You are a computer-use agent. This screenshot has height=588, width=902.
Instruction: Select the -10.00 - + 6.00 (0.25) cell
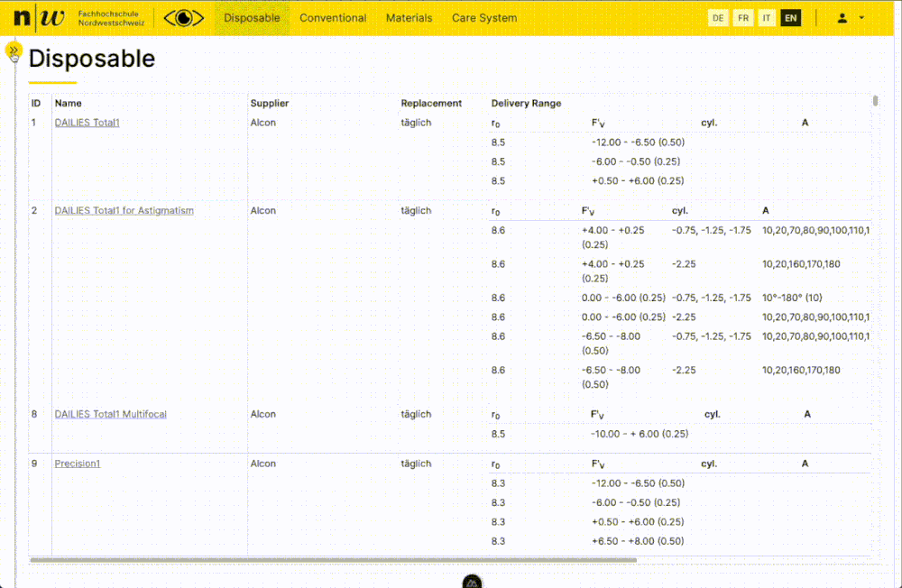coord(640,434)
